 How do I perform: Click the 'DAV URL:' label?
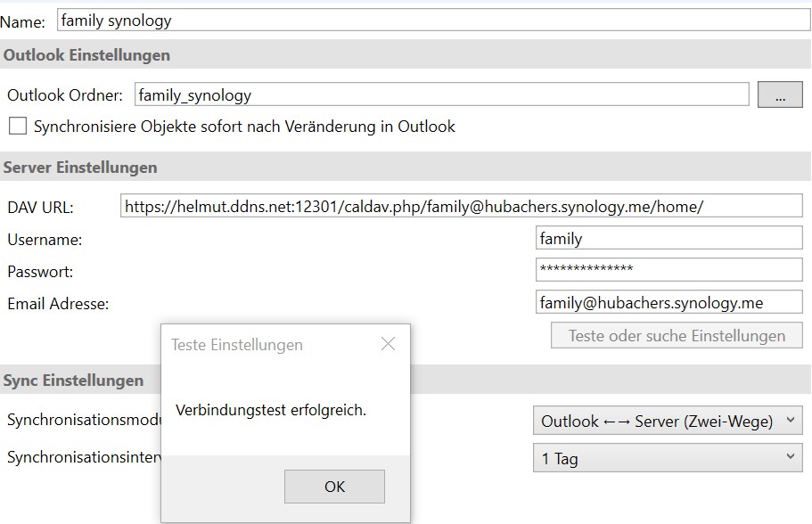click(x=40, y=208)
